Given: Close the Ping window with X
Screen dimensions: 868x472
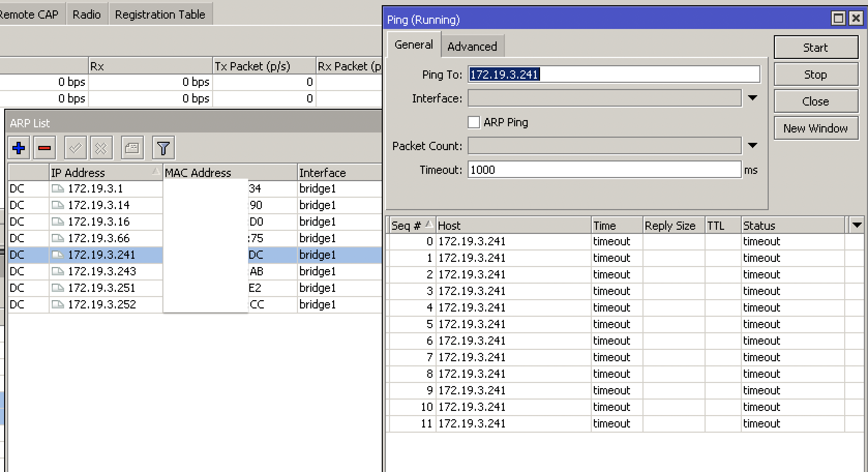Looking at the screenshot, I should pos(856,19).
